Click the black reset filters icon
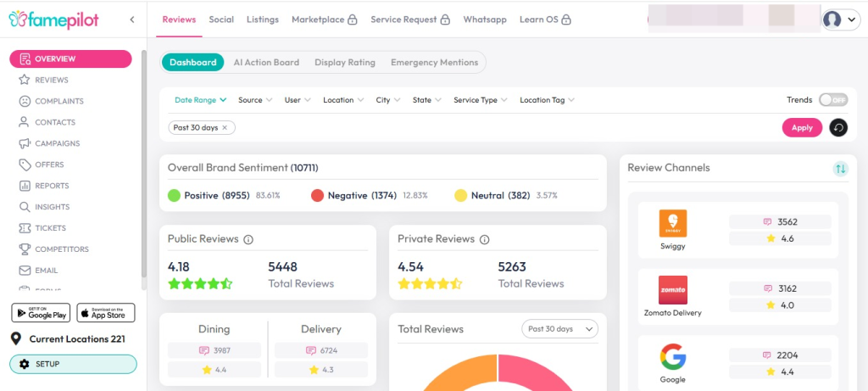Image resolution: width=868 pixels, height=391 pixels. pyautogui.click(x=838, y=128)
